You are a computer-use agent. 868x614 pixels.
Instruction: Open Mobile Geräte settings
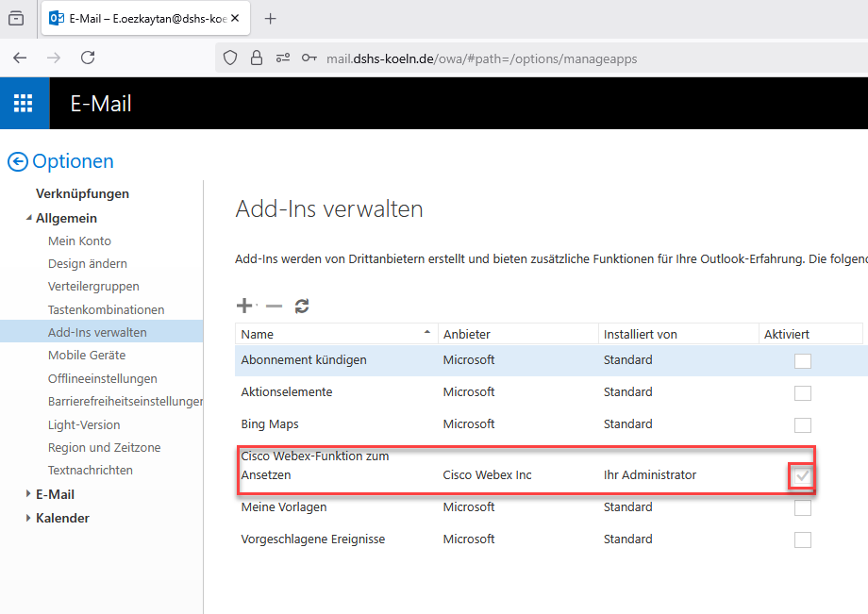tap(87, 356)
